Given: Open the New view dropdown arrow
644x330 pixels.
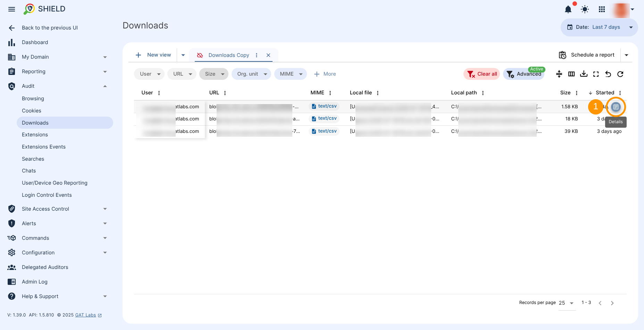Looking at the screenshot, I should pos(183,55).
